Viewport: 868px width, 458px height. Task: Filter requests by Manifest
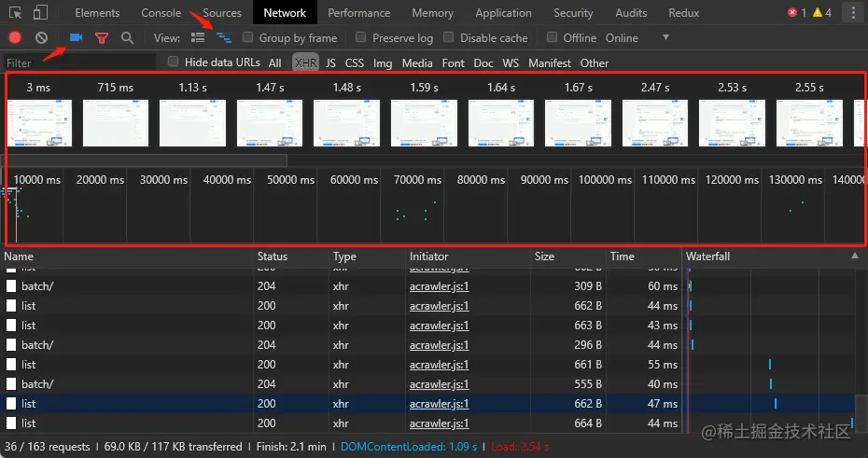click(x=550, y=63)
